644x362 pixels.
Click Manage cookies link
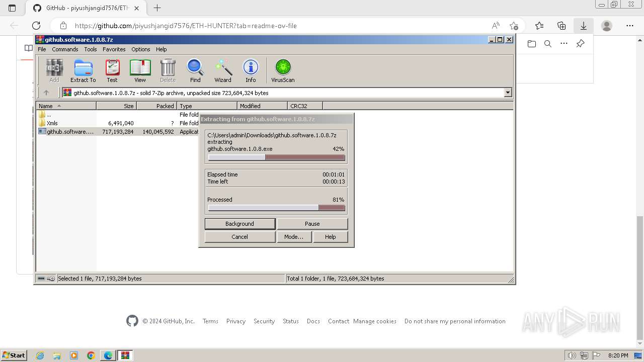pos(375,321)
